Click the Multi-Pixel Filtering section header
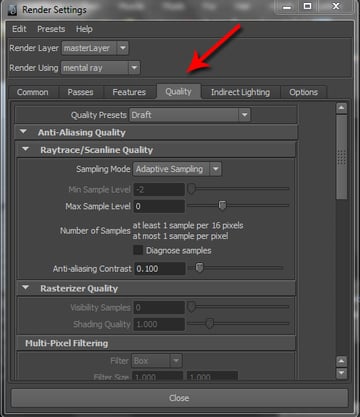Viewport: 360px width, 417px height. point(156,343)
